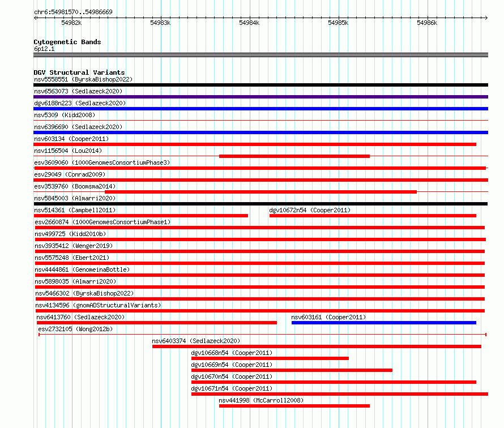Click the red dgv10668n54 variant bar
This screenshot has height=428, width=504.
click(270, 358)
